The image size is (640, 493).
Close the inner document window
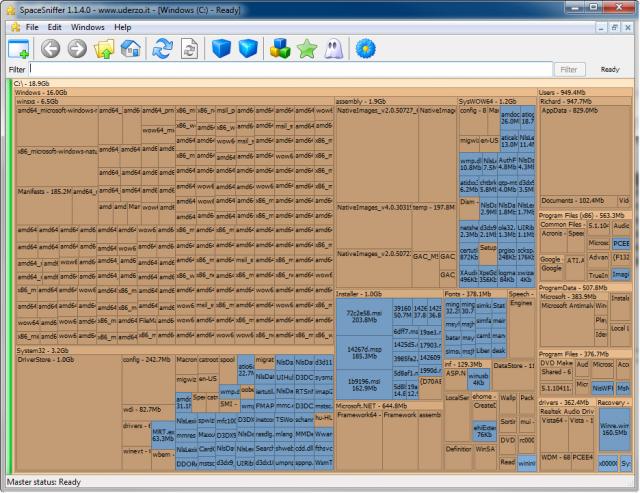point(628,28)
